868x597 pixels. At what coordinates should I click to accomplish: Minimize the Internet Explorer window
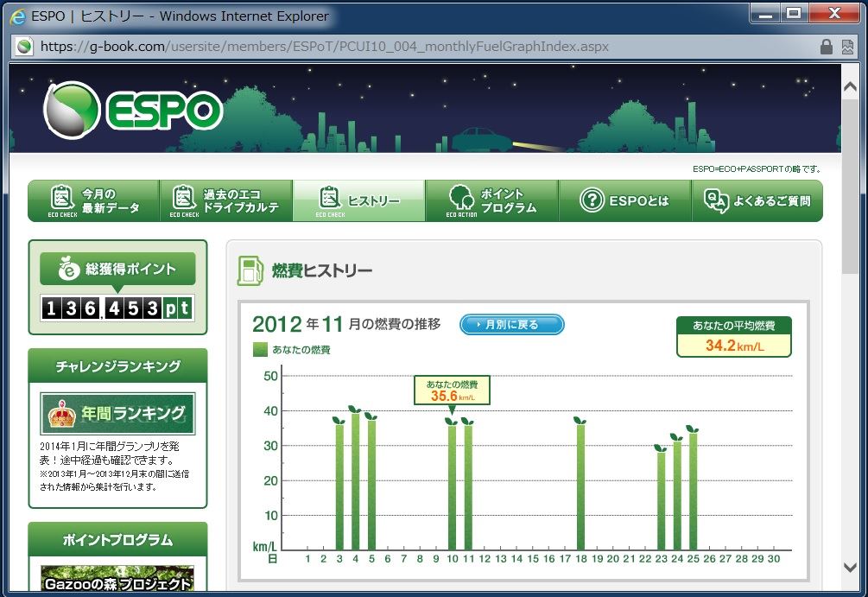[x=765, y=14]
